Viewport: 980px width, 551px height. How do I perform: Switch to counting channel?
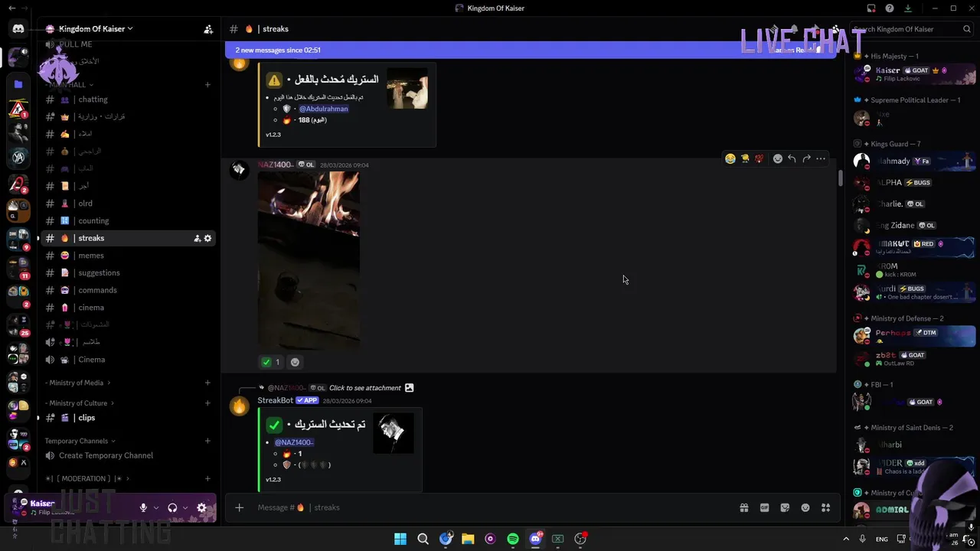pos(128,220)
